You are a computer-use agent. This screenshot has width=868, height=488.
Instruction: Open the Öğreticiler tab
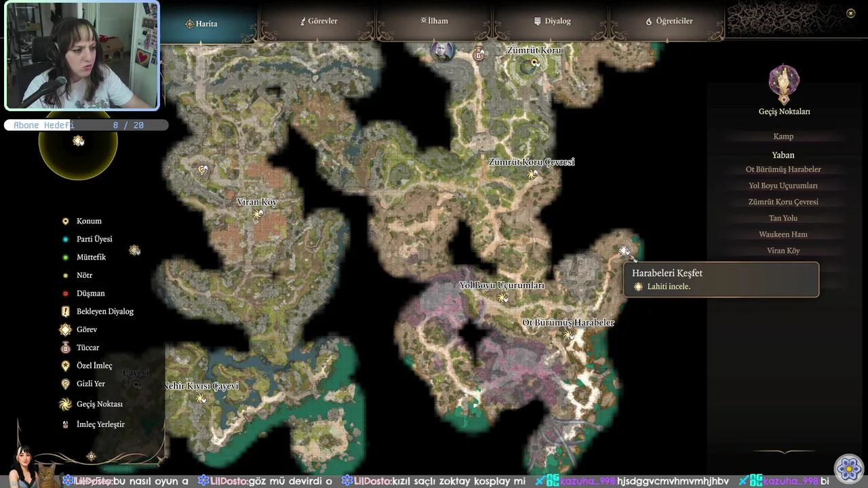(669, 21)
